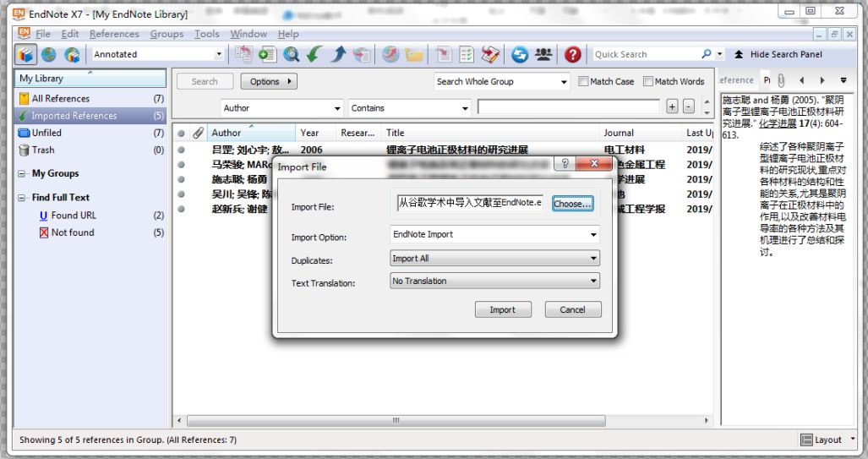Open EndNote Help red question icon
868x459 pixels.
pos(573,54)
